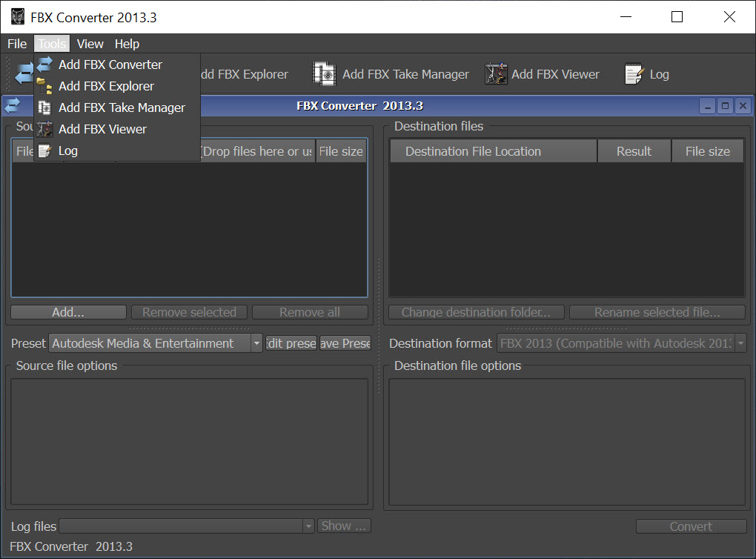Choose Log entry in Tools menu
756x559 pixels.
[x=117, y=151]
